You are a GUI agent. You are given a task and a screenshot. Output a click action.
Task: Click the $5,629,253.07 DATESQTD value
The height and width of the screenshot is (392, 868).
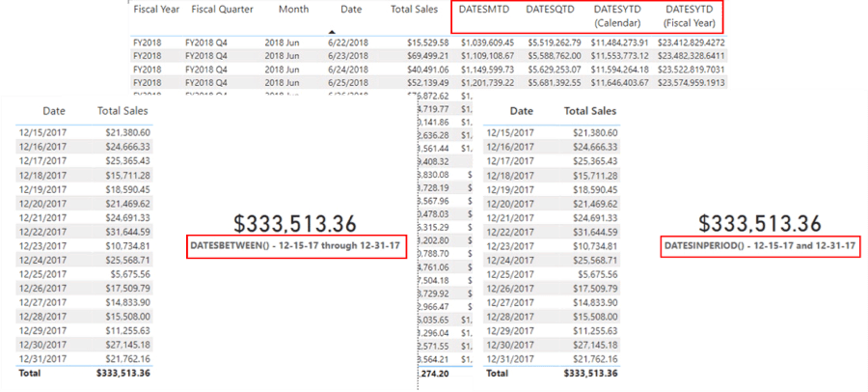click(x=555, y=70)
